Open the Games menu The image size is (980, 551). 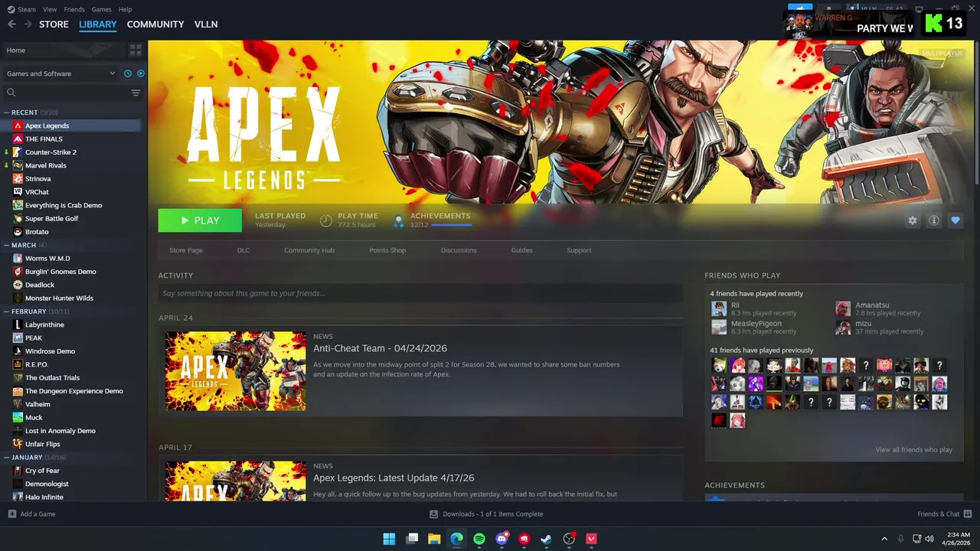click(x=101, y=9)
